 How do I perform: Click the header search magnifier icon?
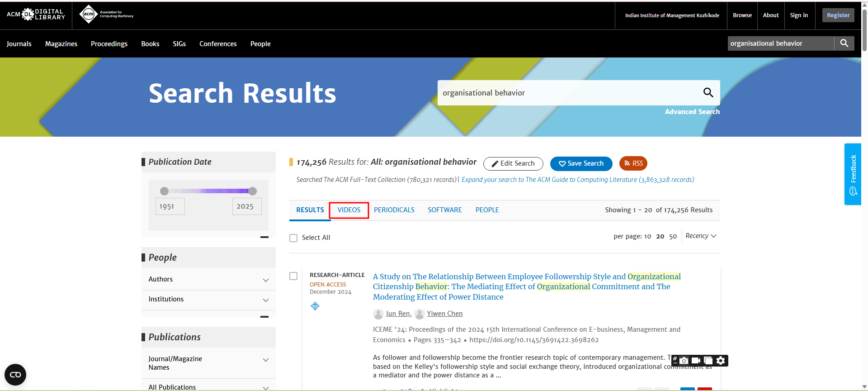(x=844, y=43)
